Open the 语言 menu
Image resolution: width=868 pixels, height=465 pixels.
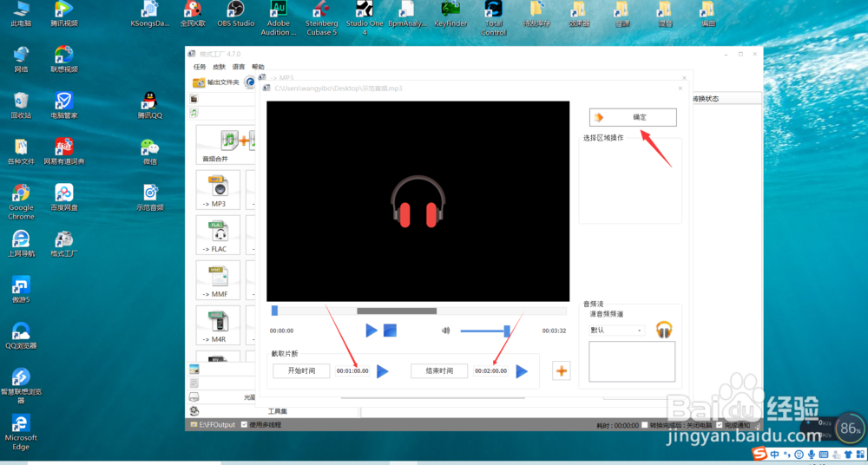pyautogui.click(x=239, y=67)
